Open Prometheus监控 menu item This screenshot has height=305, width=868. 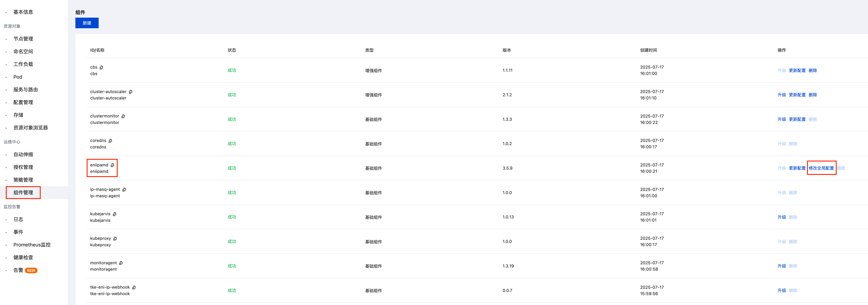(32, 245)
